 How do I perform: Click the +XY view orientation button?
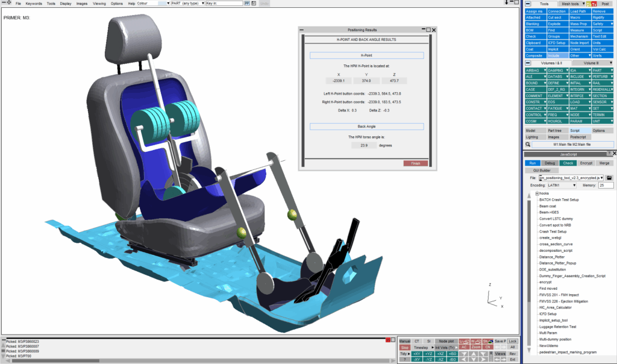pyautogui.click(x=417, y=353)
